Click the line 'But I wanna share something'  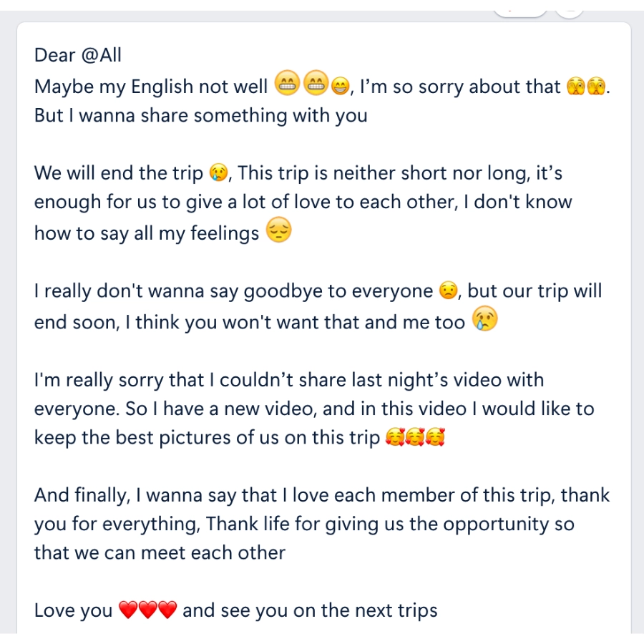pos(201,115)
